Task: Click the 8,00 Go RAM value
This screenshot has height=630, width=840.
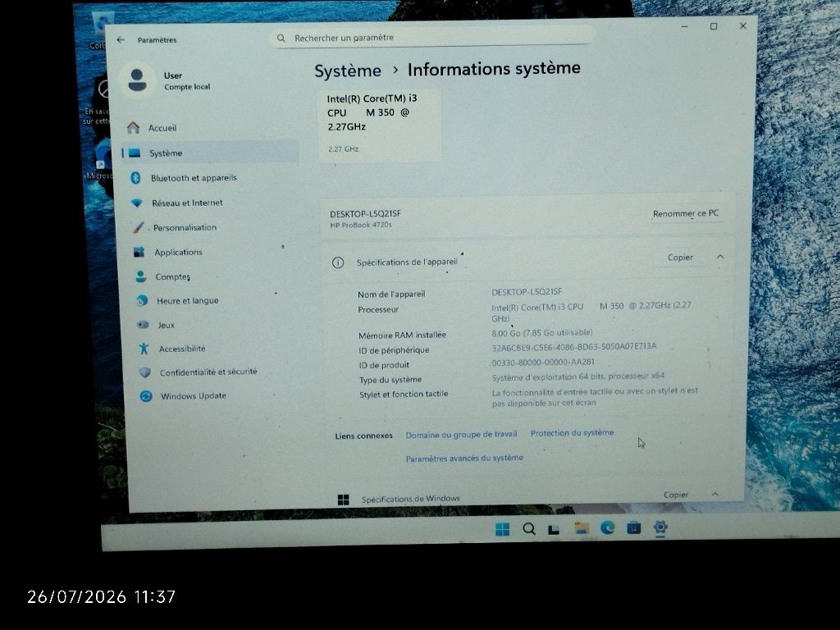Action: [x=542, y=333]
